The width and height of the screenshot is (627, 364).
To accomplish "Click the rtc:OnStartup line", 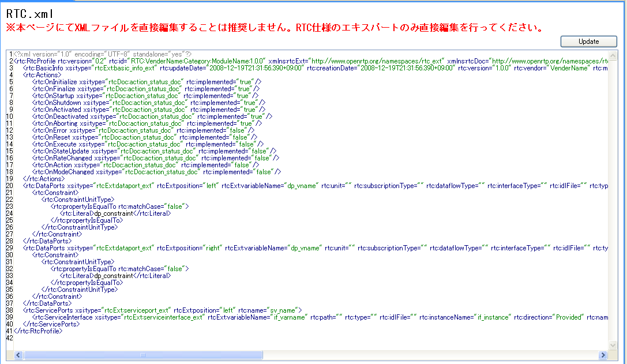I will click(x=145, y=96).
